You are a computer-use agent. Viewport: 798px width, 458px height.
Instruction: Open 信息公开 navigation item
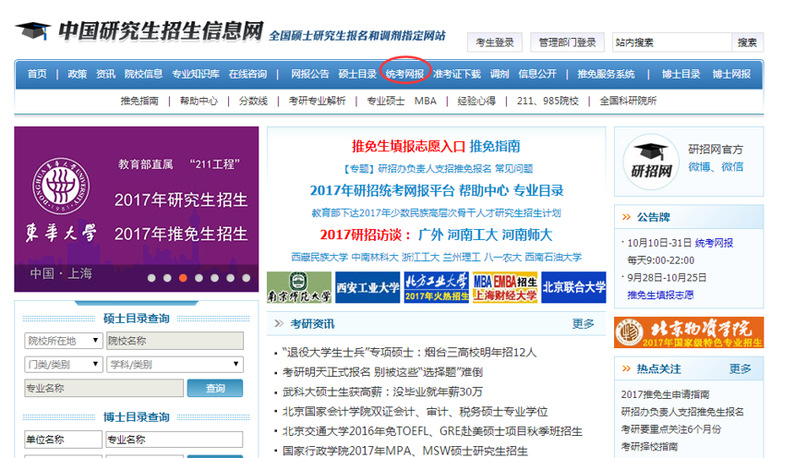[537, 74]
